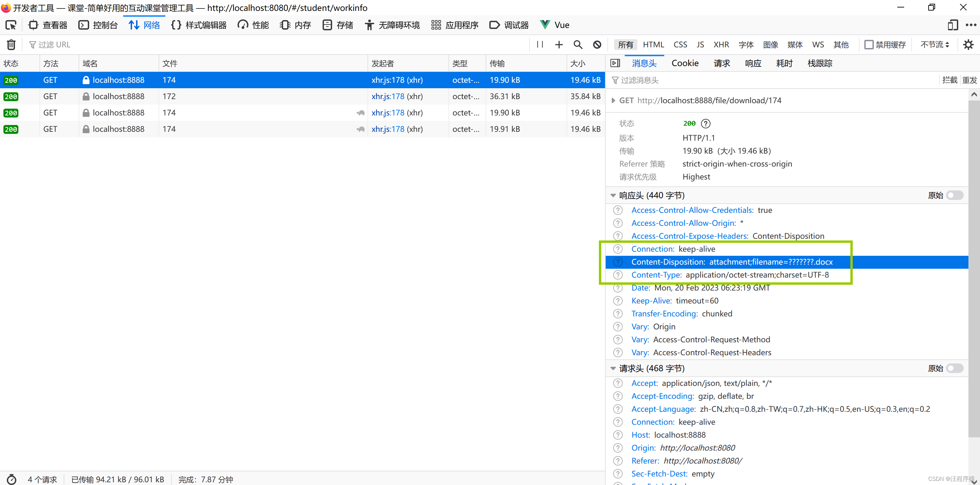Collapse the request details sidebar icon
980x485 pixels.
(615, 63)
